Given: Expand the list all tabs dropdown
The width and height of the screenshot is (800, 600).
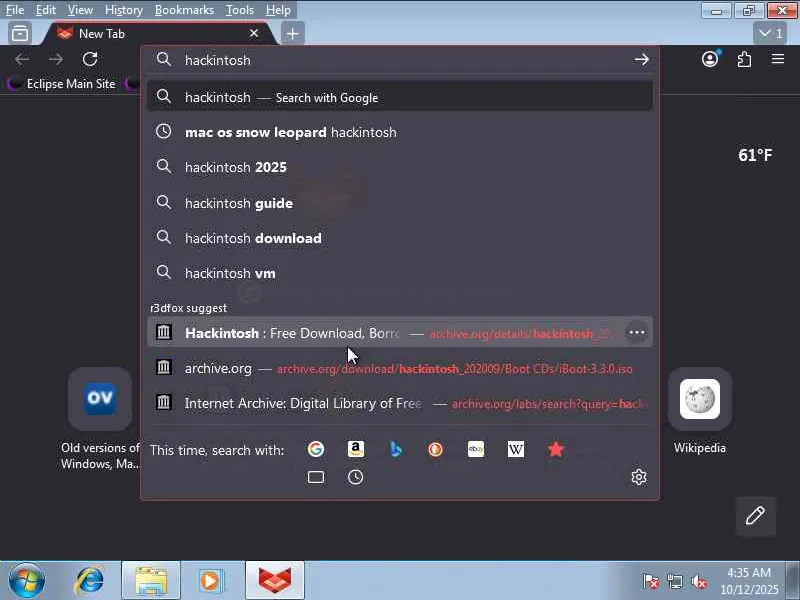Looking at the screenshot, I should click(770, 34).
